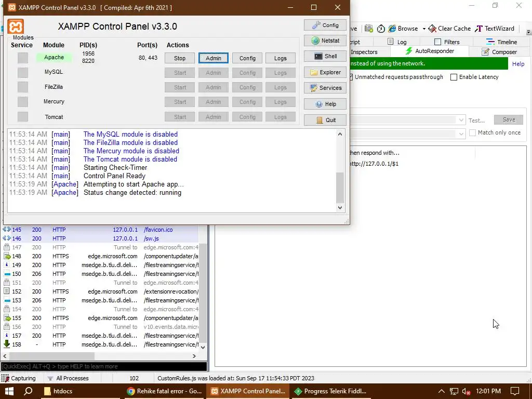The image size is (532, 399).
Task: Open TextWizard in Fiddler
Action: (x=495, y=29)
